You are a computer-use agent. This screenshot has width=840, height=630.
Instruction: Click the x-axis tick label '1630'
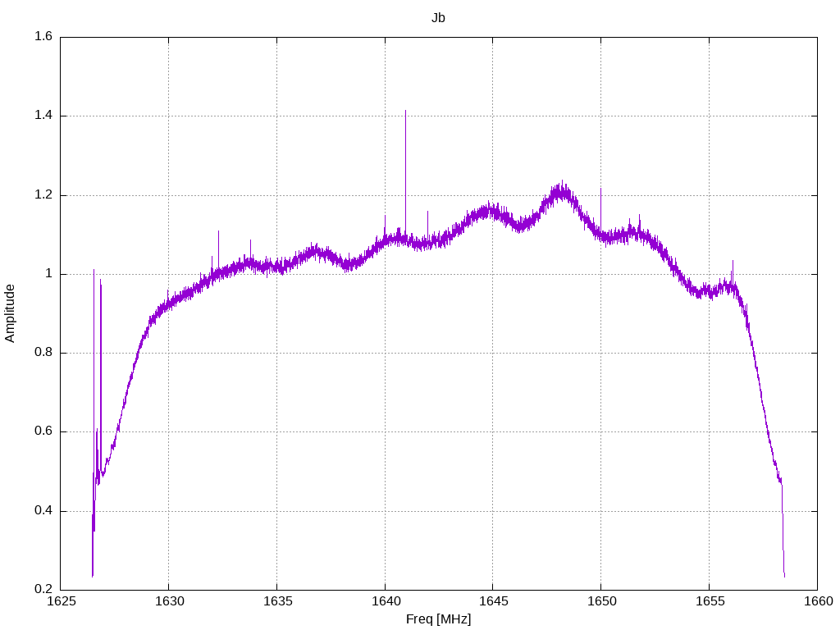pyautogui.click(x=169, y=601)
